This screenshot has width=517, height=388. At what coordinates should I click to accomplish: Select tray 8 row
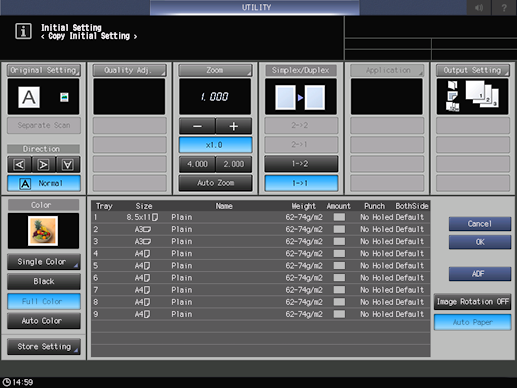pyautogui.click(x=260, y=302)
